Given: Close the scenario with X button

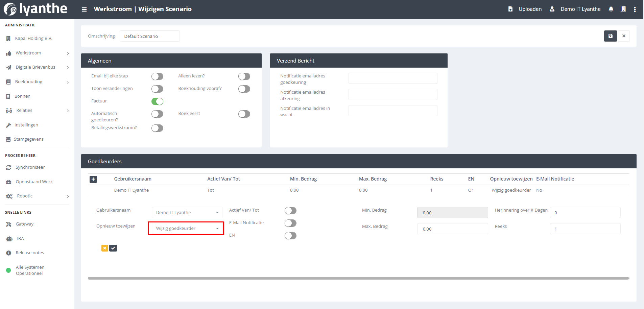Looking at the screenshot, I should (x=624, y=36).
